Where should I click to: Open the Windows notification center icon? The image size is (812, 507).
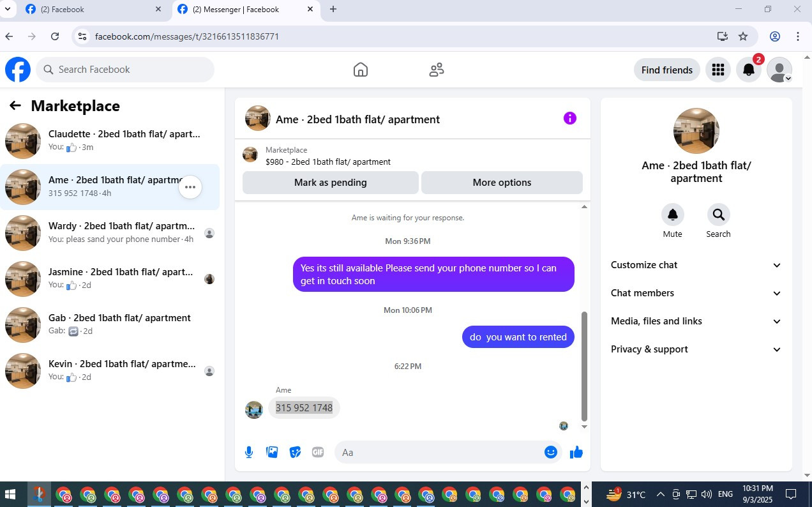pyautogui.click(x=791, y=494)
